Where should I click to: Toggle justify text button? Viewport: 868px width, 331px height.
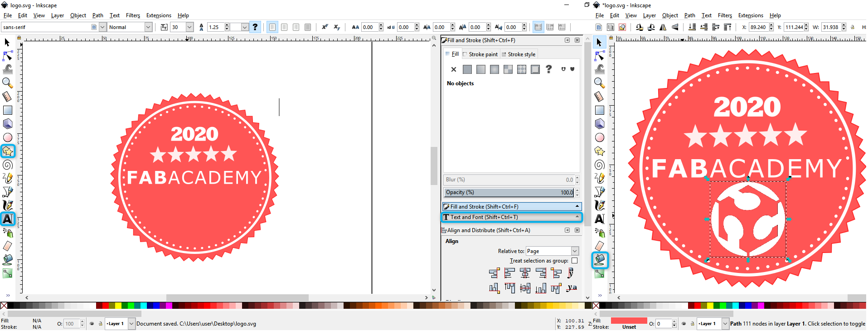click(308, 27)
